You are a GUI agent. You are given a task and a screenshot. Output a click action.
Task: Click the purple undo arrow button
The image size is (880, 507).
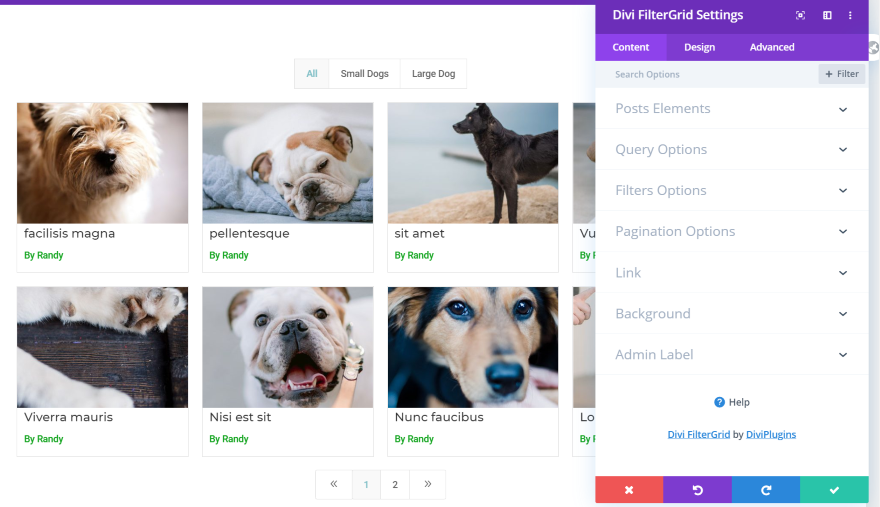698,490
